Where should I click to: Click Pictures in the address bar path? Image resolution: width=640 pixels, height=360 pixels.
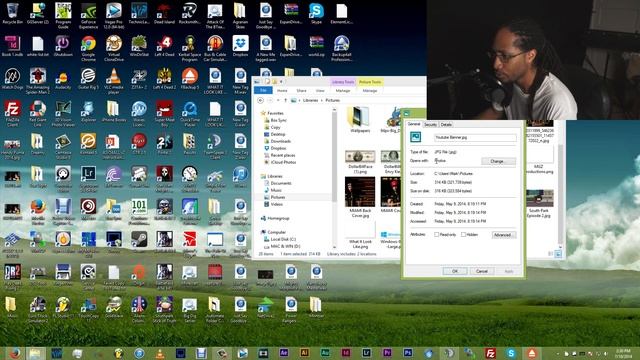(332, 100)
